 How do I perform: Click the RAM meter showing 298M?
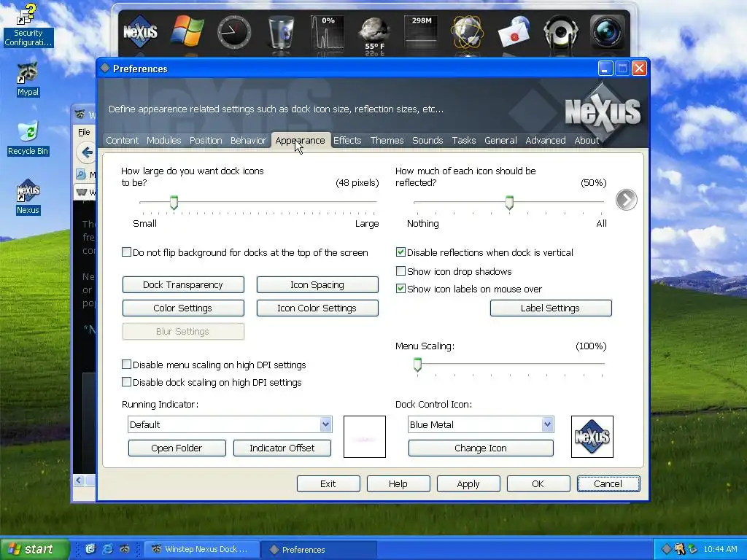[421, 32]
